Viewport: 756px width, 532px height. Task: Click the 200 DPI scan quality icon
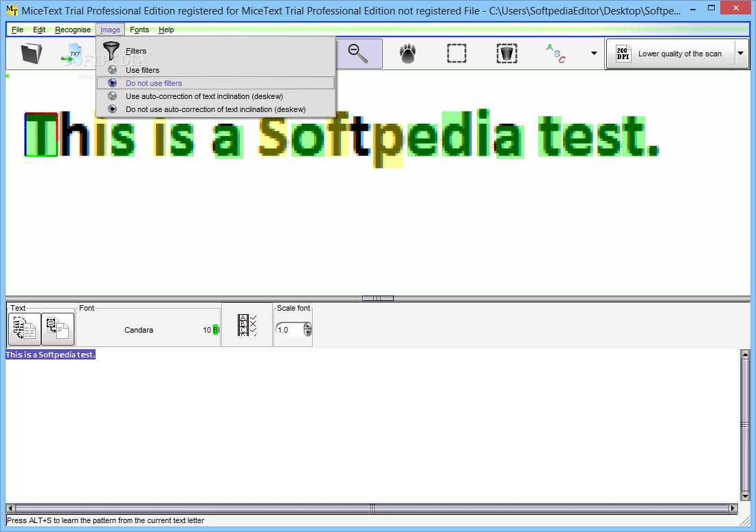pos(623,54)
